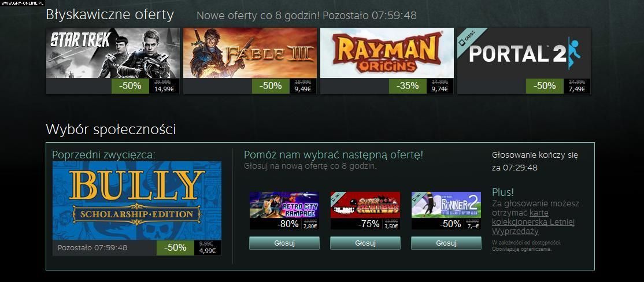Vote for Runner 2 with Głosuj button

tap(446, 243)
